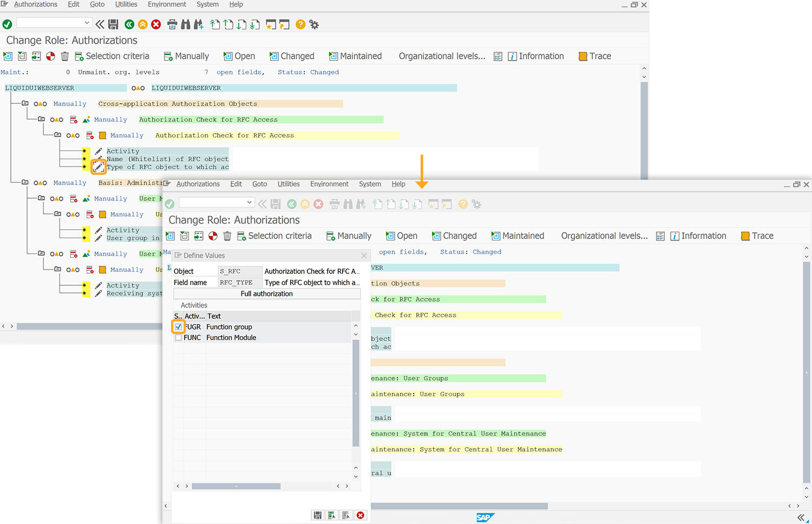Open the Goto menu in the background window
Screen dimensions: 812x524
(97, 4)
